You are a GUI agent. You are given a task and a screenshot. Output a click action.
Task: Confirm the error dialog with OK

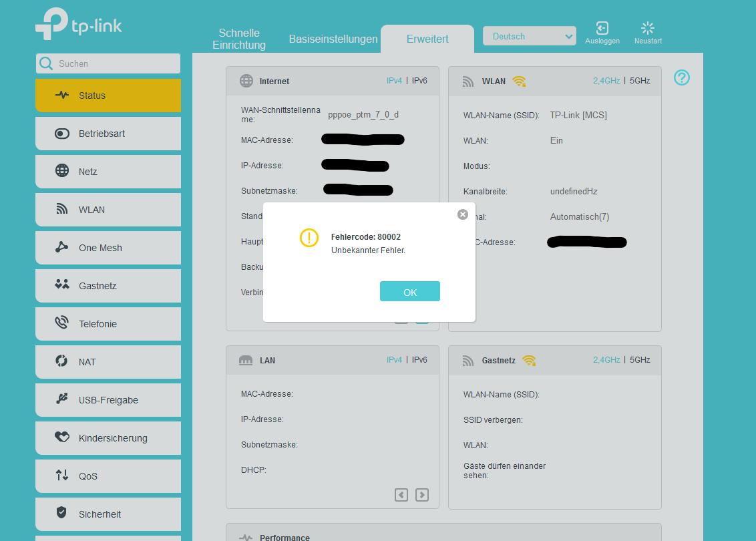click(410, 291)
